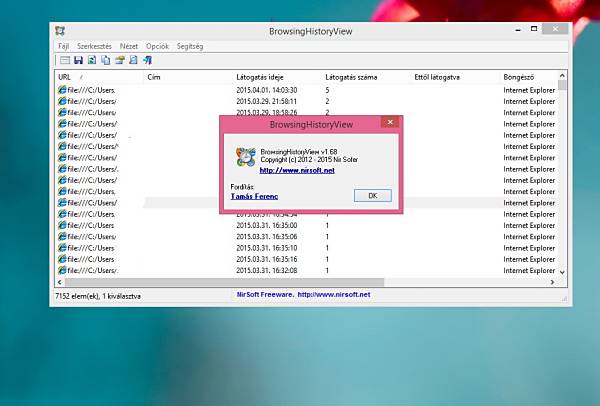Viewport: 600px width, 406px height.
Task: Click the Refresh toolbar icon
Action: coord(92,60)
